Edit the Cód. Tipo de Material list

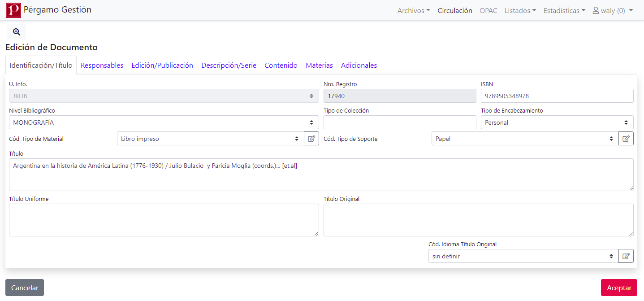(x=311, y=139)
